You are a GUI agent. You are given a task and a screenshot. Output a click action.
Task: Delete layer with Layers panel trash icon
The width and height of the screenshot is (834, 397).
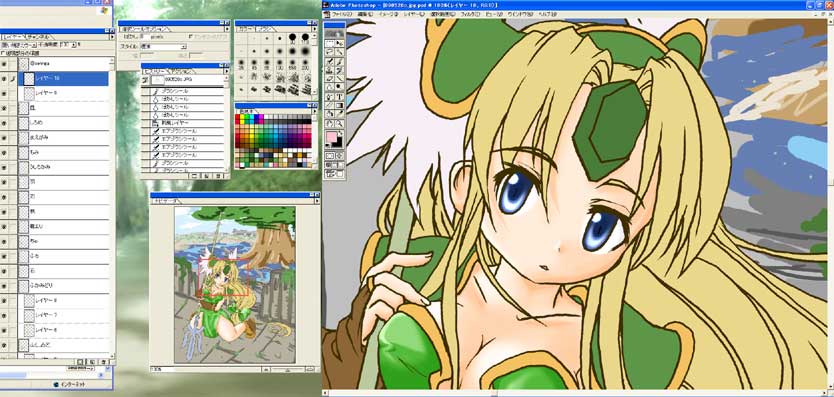[x=104, y=361]
